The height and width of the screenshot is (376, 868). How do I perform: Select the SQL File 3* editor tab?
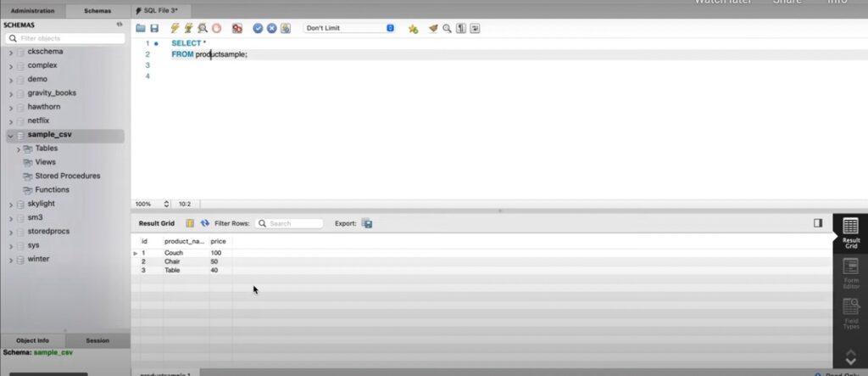161,10
